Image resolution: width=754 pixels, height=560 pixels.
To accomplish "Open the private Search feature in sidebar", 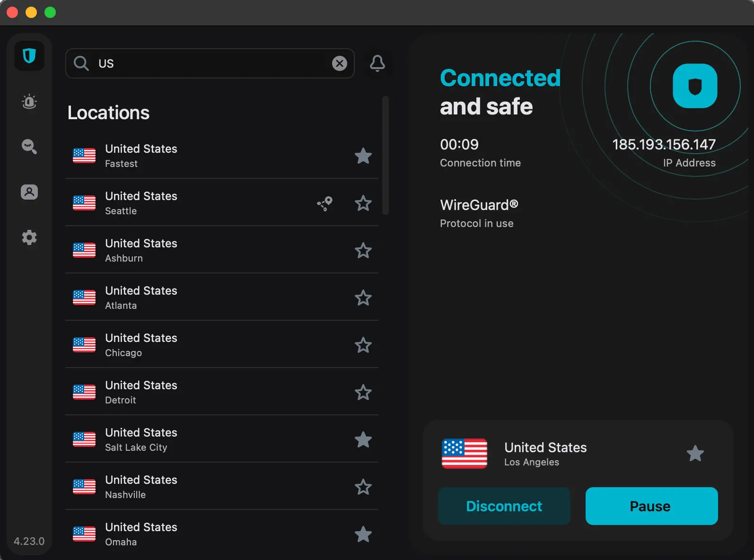I will [29, 147].
